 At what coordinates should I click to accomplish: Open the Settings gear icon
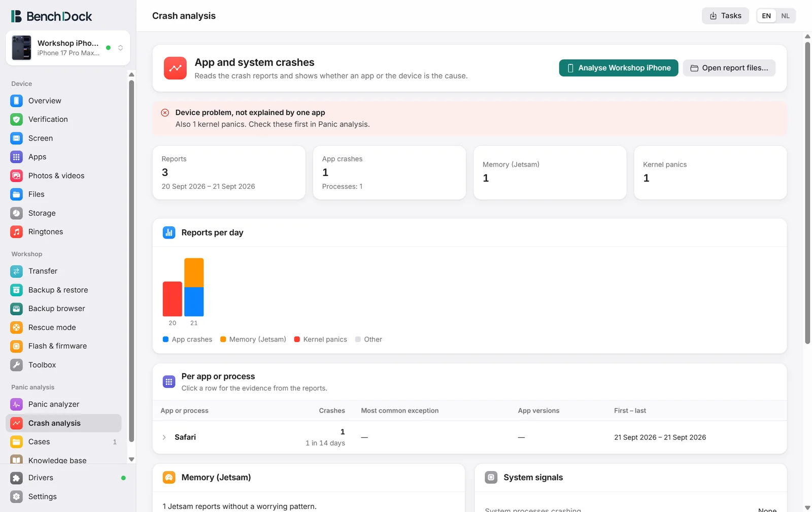click(17, 497)
